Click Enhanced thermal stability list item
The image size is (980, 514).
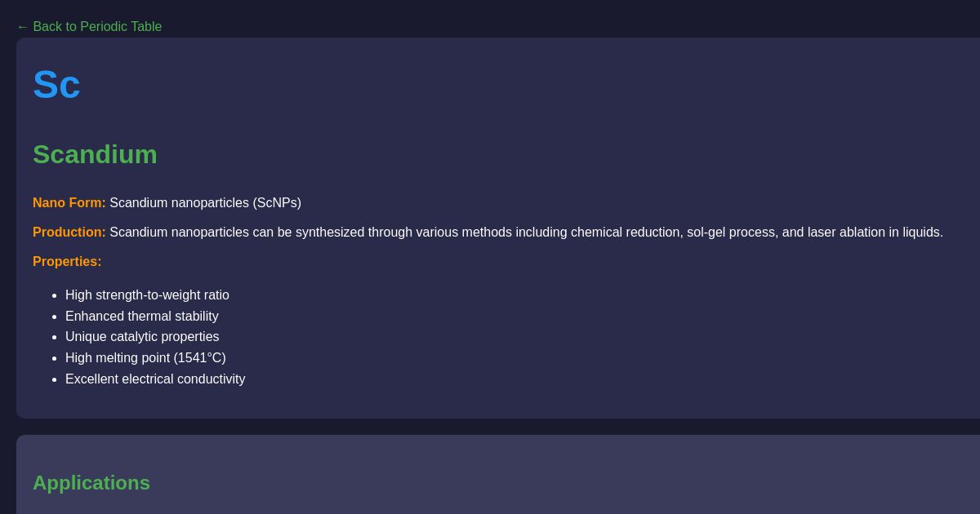[142, 317]
